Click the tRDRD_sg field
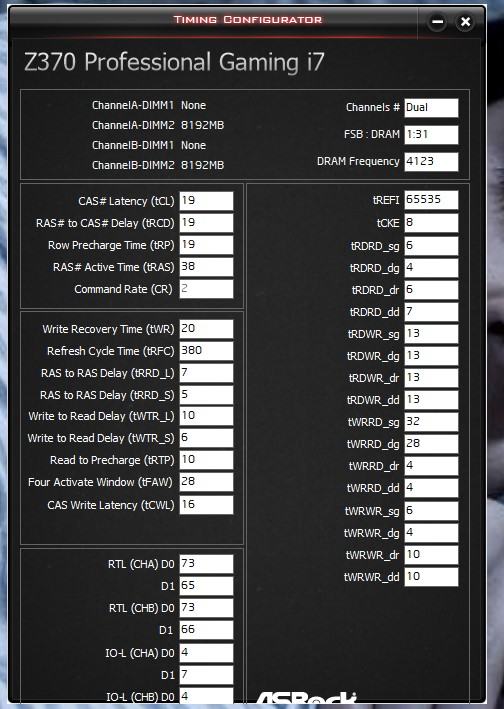The width and height of the screenshot is (504, 709). 431,246
